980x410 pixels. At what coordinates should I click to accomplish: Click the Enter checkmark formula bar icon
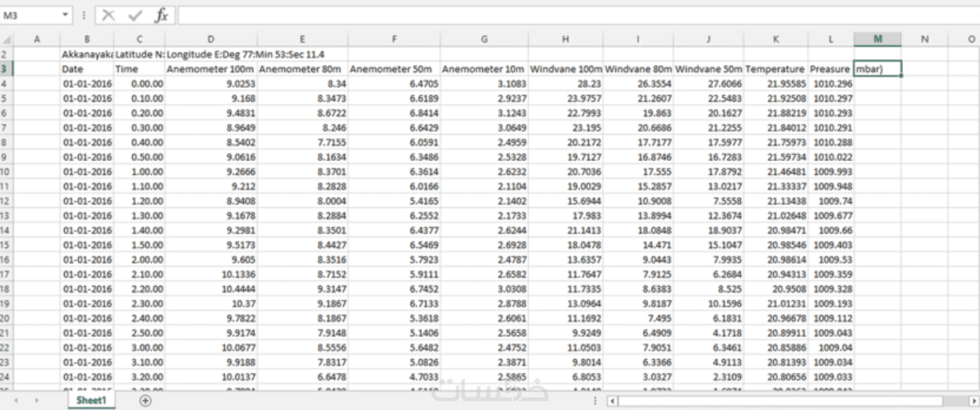pos(135,15)
